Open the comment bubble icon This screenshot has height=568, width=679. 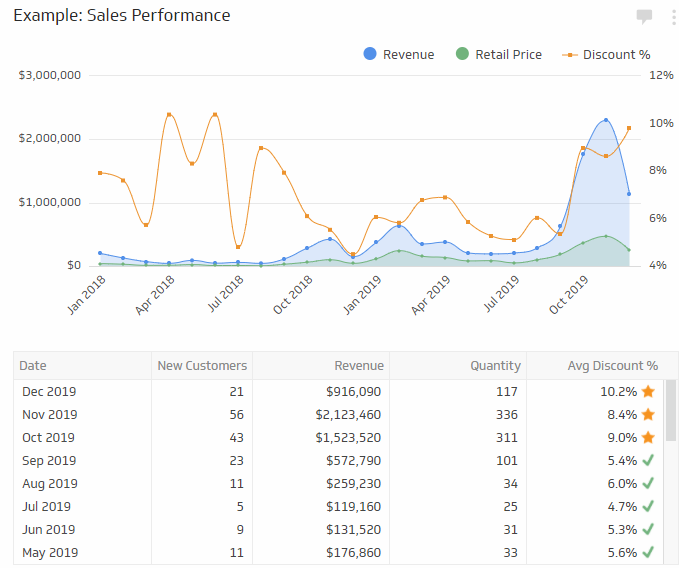tap(644, 17)
